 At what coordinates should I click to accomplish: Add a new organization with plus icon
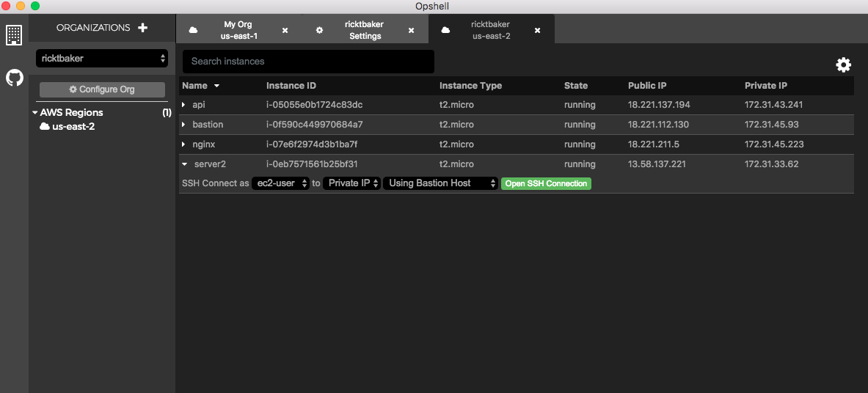[142, 28]
